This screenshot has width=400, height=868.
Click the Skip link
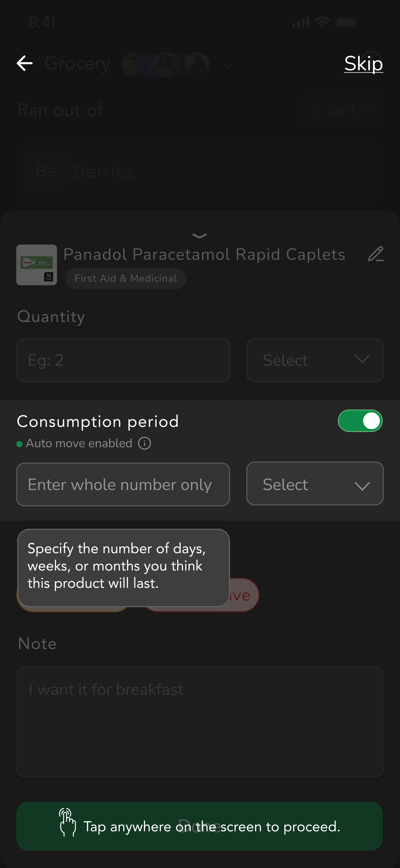pos(363,63)
